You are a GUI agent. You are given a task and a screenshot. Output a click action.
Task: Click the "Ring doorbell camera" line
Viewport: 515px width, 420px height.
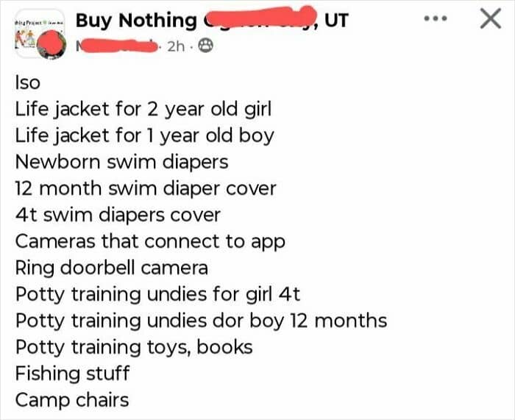111,268
